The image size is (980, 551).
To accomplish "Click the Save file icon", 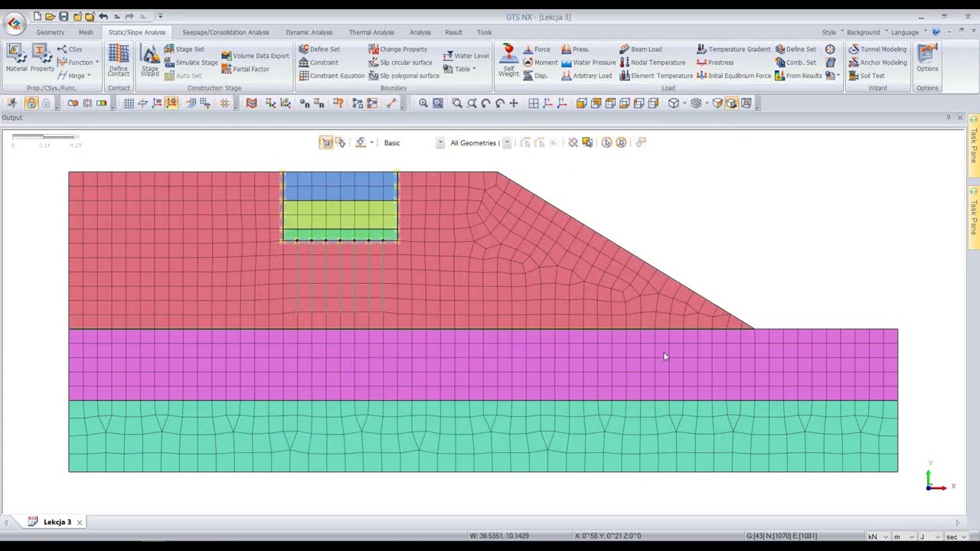I will 64,17.
